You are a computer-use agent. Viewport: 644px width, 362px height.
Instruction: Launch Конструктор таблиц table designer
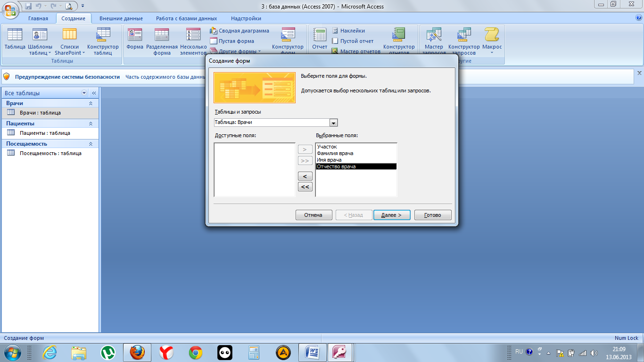pos(103,41)
